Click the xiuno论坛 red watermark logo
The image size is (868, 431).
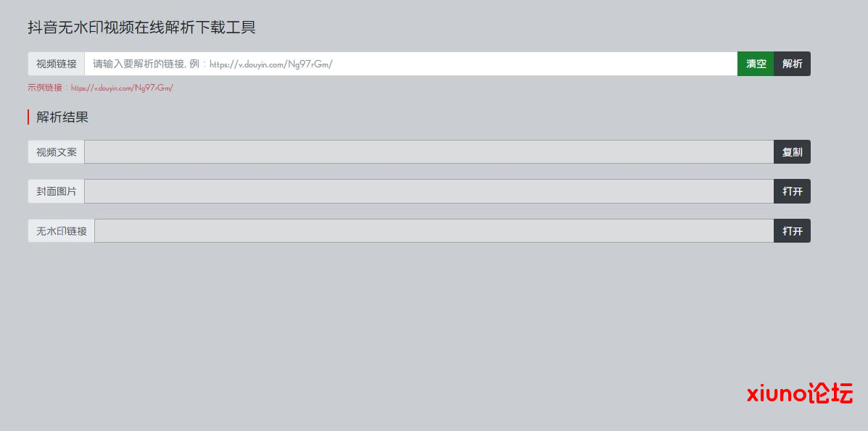pos(800,393)
